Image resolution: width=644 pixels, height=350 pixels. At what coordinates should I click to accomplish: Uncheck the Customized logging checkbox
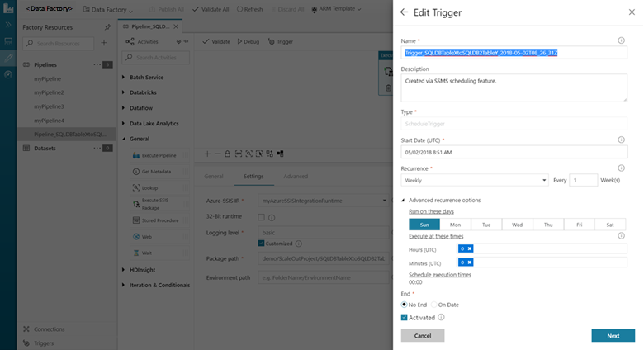tap(261, 244)
